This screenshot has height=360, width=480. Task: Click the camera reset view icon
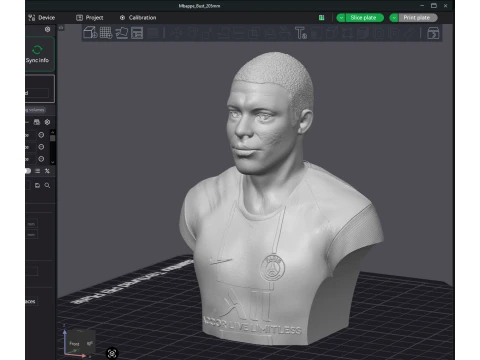112,353
